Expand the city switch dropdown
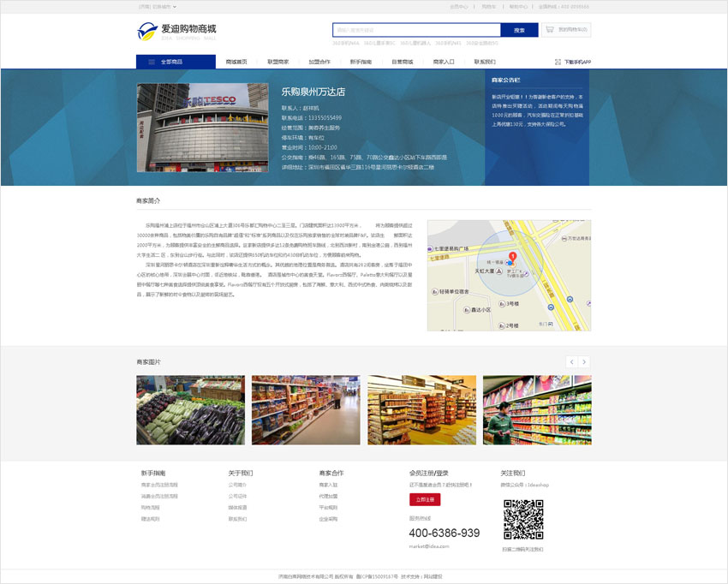Image resolution: width=728 pixels, height=584 pixels. [160, 6]
